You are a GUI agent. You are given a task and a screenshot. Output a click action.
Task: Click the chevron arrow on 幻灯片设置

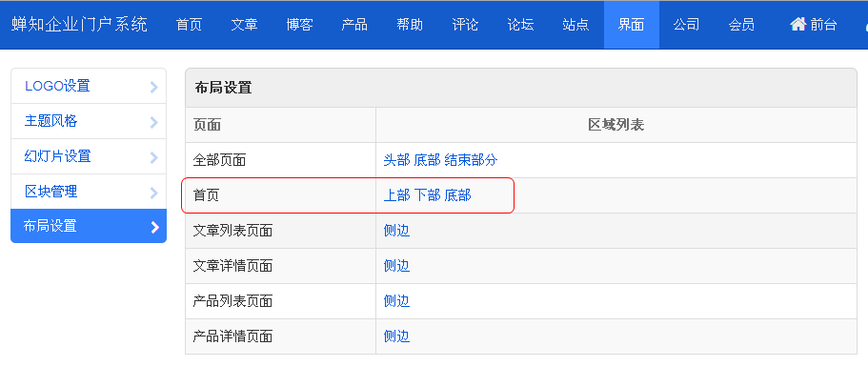click(x=154, y=158)
